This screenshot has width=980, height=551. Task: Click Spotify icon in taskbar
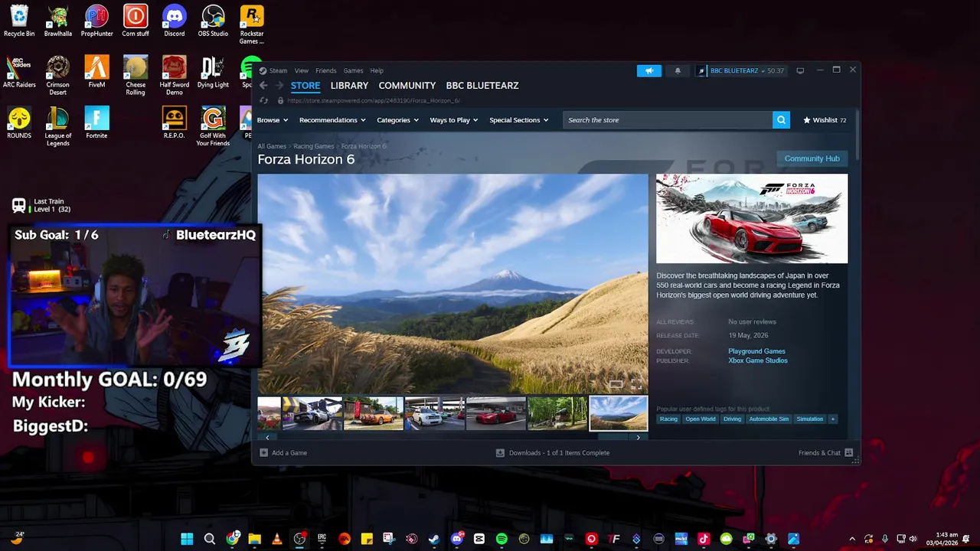point(501,539)
